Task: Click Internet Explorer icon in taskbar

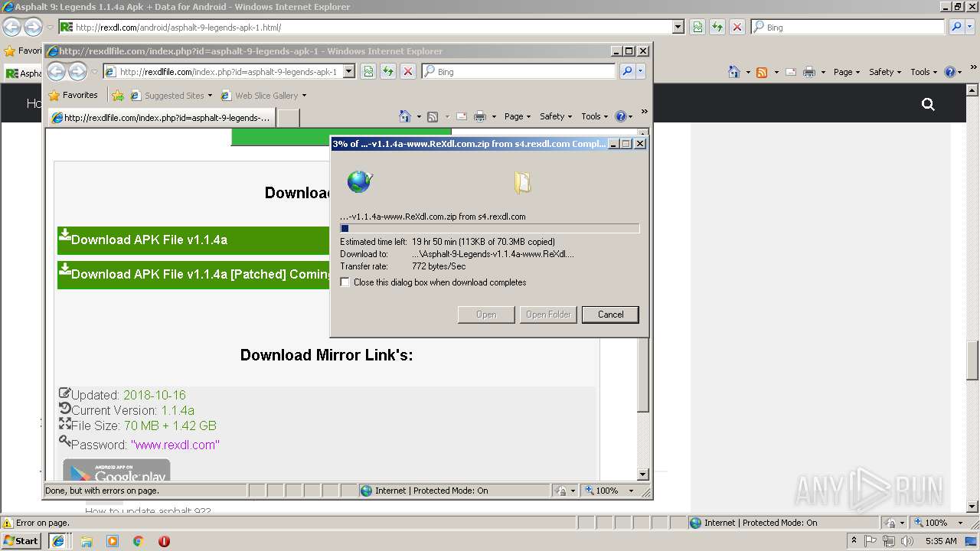Action: pyautogui.click(x=58, y=541)
